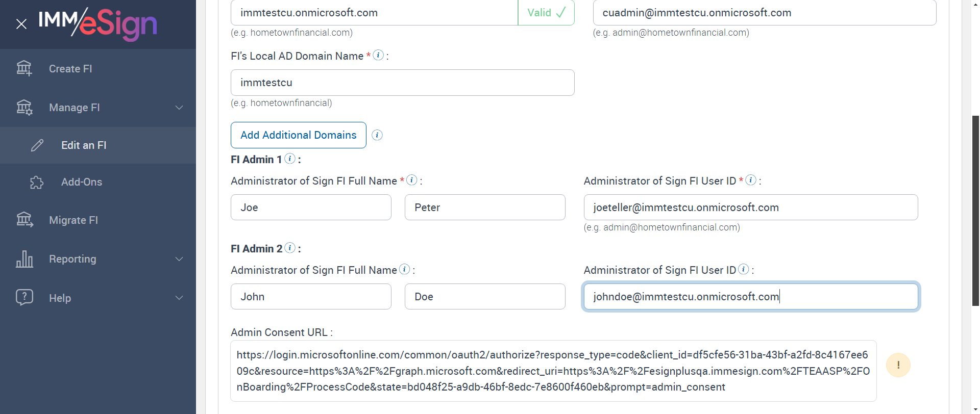The image size is (980, 414).
Task: Click the Migrate FI bank icon
Action: pos(24,220)
